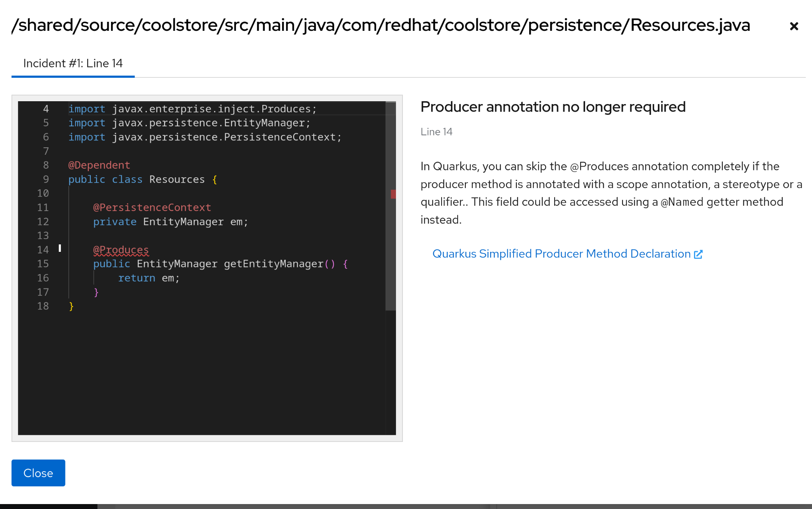Click the glyph margin marker at line 14

pyautogui.click(x=60, y=248)
